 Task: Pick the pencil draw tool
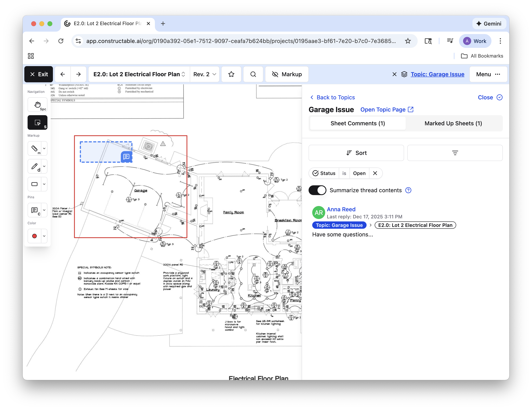click(34, 166)
